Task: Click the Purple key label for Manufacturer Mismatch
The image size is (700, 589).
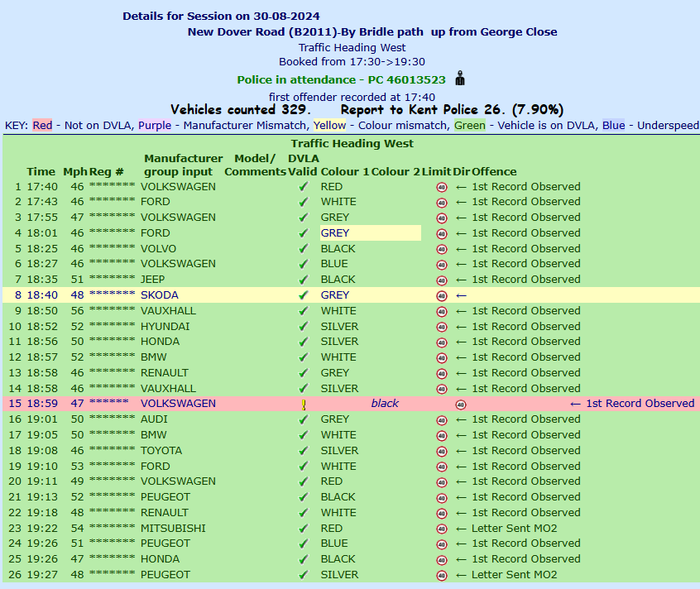Action: pyautogui.click(x=155, y=126)
